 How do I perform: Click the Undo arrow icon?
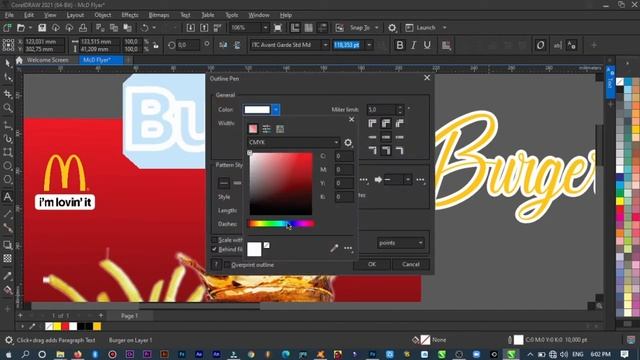pos(144,28)
